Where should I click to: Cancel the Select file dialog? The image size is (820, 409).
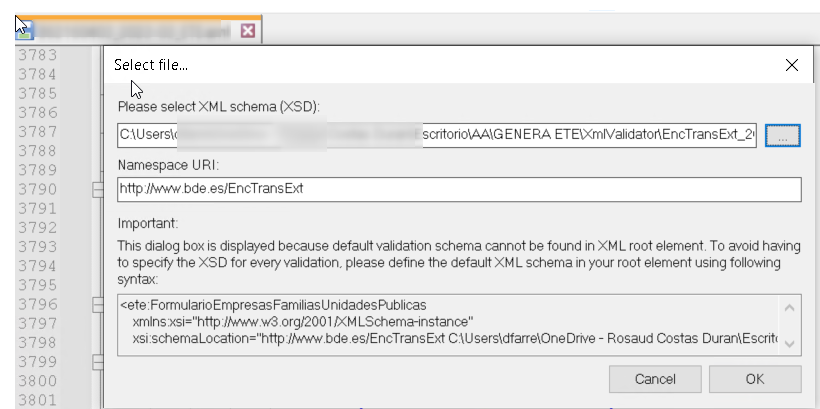pyautogui.click(x=655, y=379)
